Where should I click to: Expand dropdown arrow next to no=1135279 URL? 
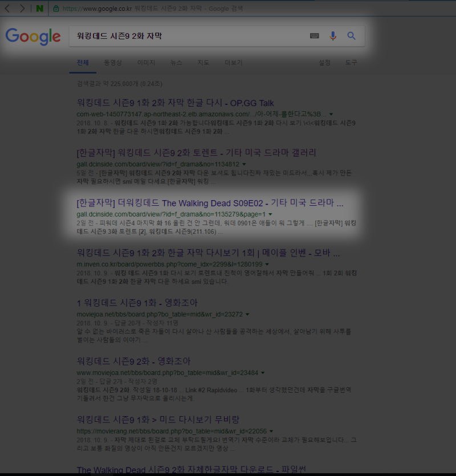click(270, 214)
